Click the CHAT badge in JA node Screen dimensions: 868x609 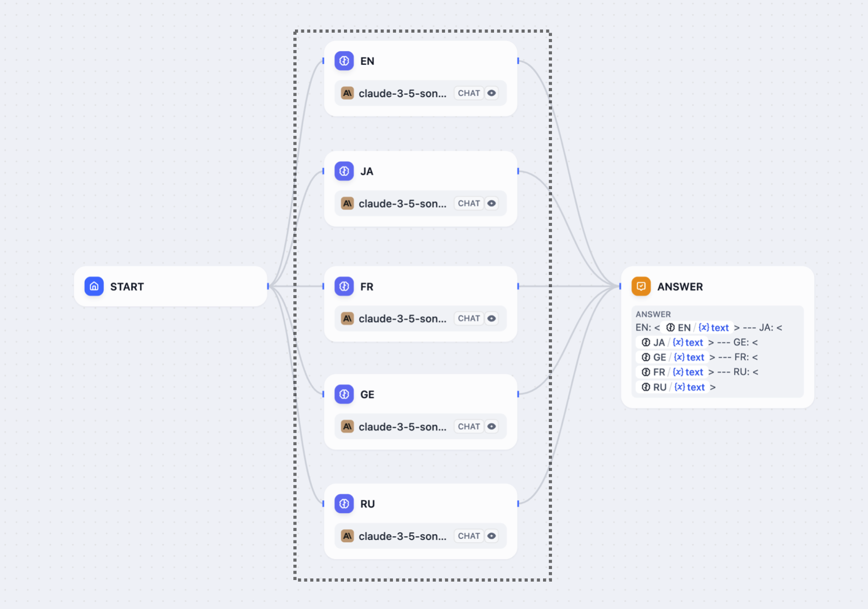point(468,203)
